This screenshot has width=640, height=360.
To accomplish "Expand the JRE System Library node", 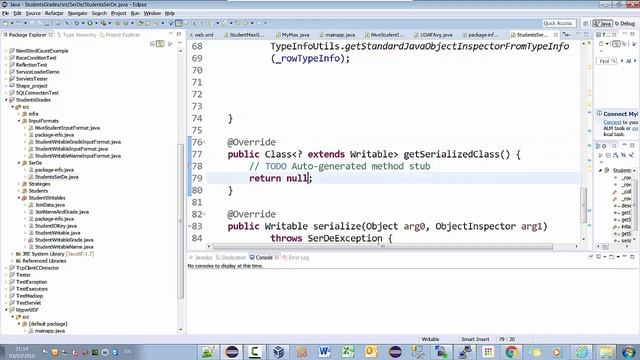I will tap(13, 254).
